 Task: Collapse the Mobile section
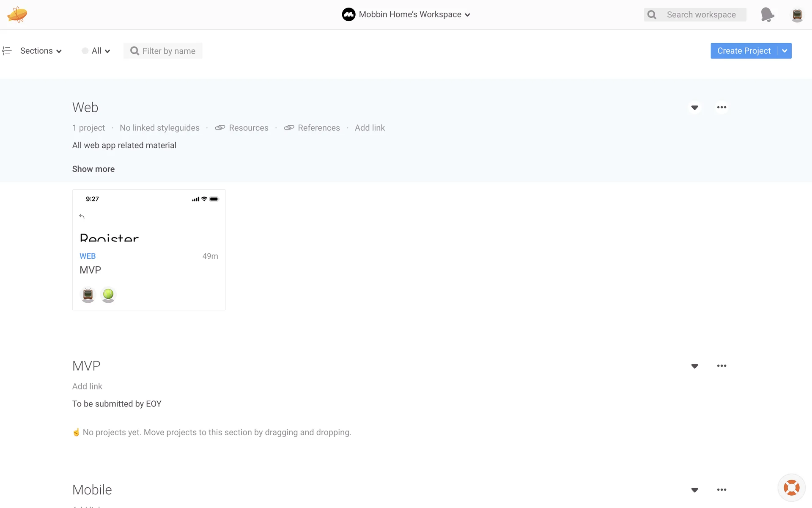[x=694, y=490]
